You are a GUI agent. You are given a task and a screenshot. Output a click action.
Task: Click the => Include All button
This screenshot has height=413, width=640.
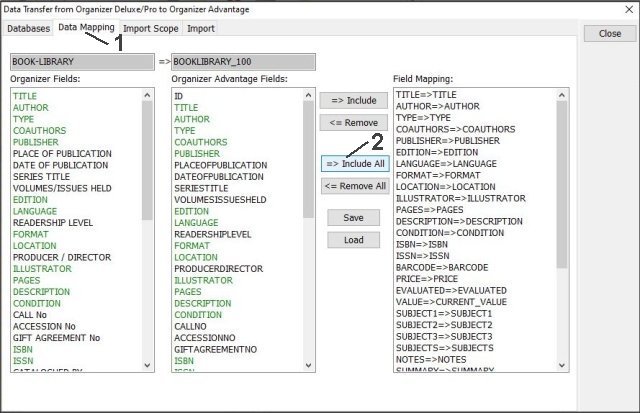point(355,164)
